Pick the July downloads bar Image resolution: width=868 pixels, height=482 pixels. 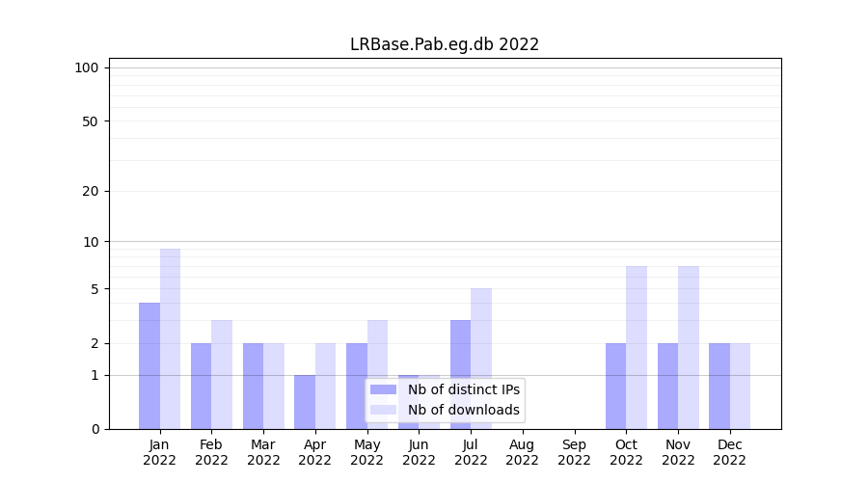[481, 358]
